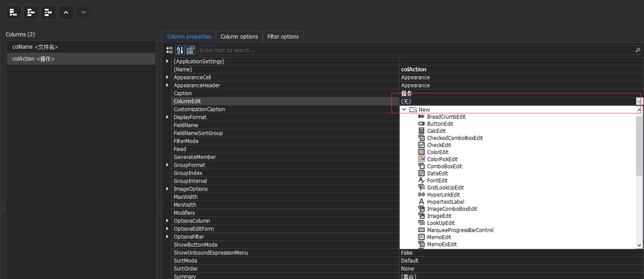Viewport: 644px width, 279px height.
Task: Click the Move Column Down button
Action: coord(83,12)
